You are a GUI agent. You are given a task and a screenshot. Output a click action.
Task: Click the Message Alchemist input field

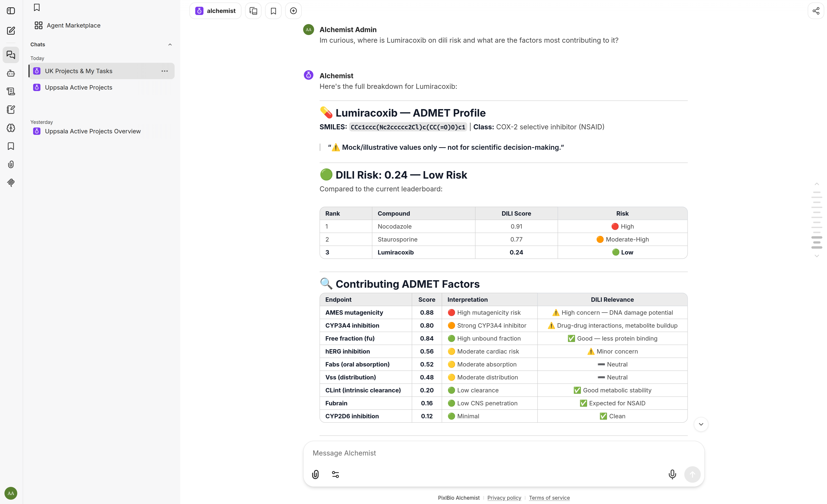[504, 453]
